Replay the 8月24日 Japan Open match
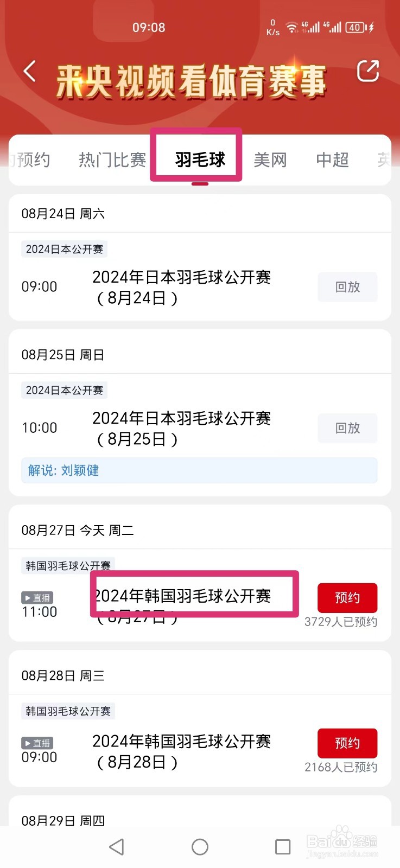Image resolution: width=400 pixels, height=868 pixels. coord(347,287)
